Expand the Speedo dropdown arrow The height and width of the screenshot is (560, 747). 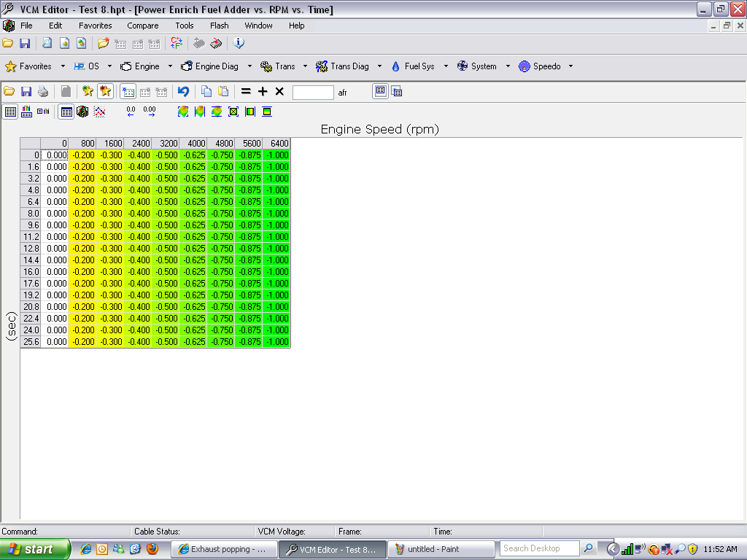(570, 66)
